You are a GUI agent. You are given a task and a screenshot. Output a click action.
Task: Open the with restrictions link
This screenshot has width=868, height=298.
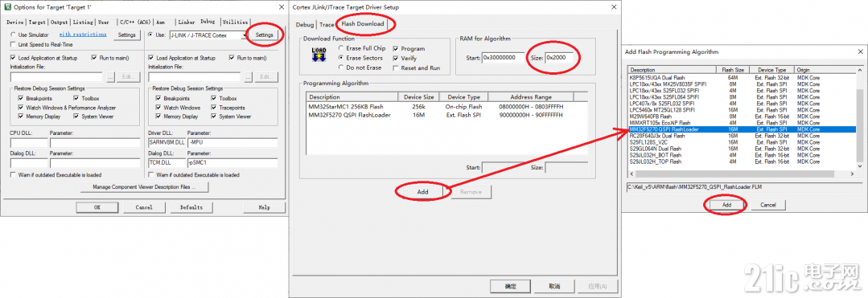[x=83, y=35]
